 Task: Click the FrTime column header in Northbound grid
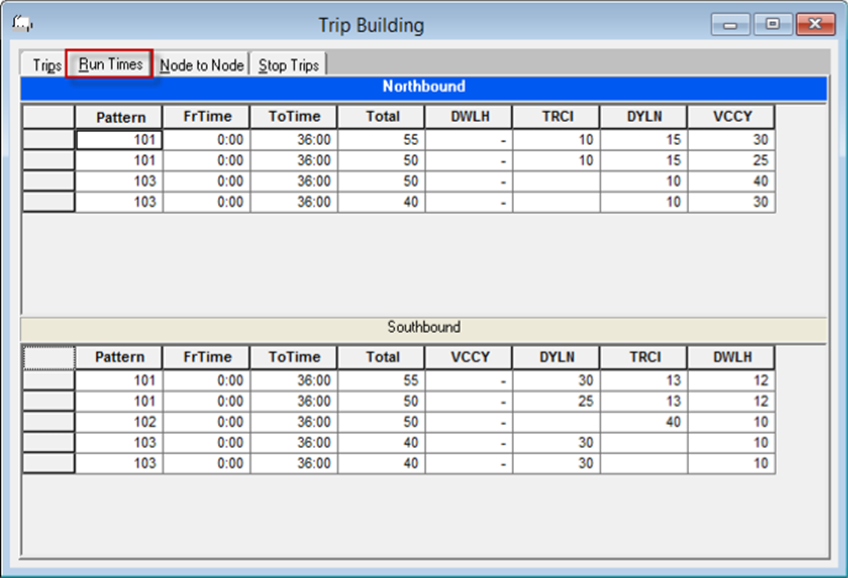(x=206, y=116)
